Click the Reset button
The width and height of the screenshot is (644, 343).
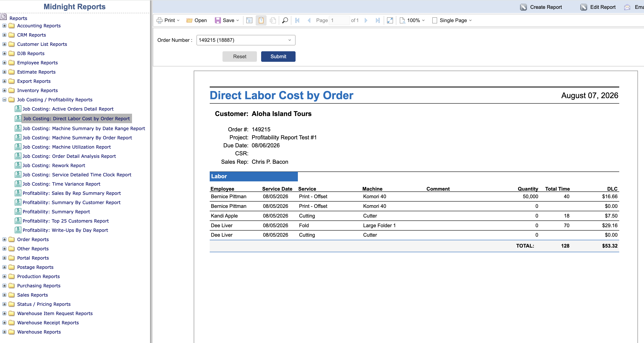tap(240, 56)
